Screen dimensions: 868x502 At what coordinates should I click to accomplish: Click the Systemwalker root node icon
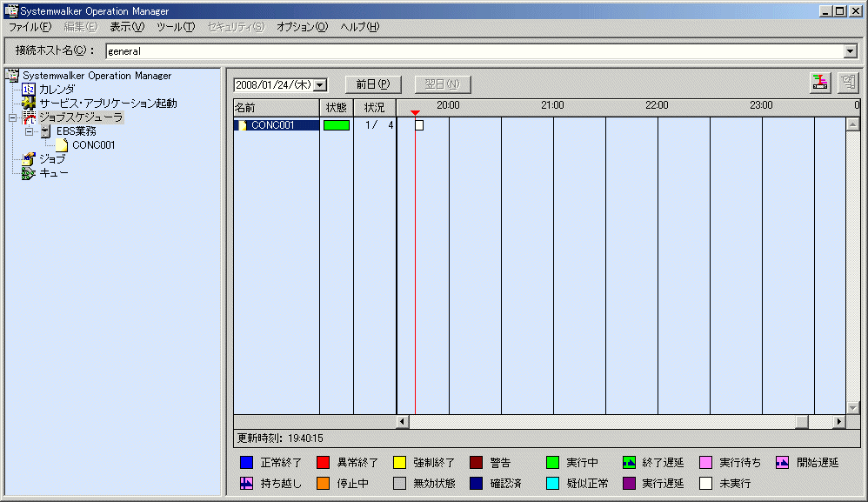(12, 76)
